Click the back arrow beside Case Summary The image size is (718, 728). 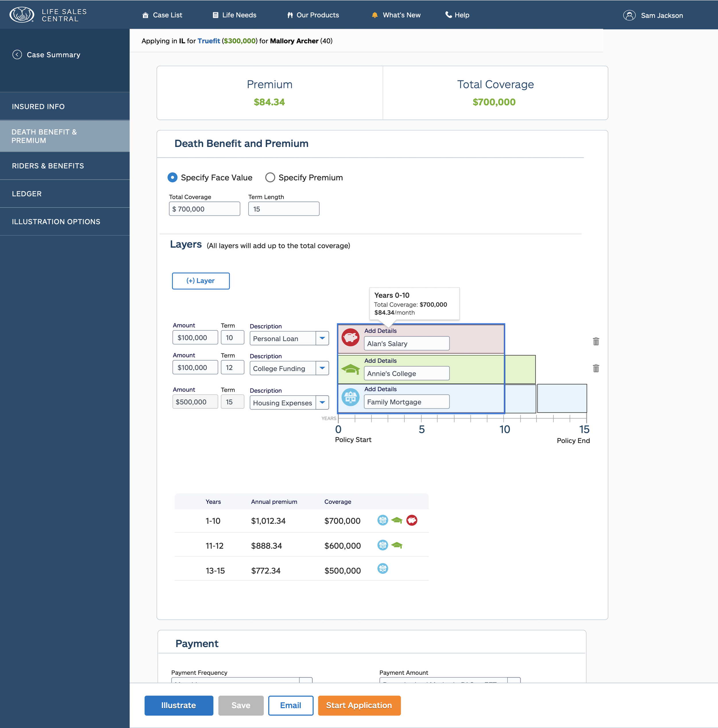(x=17, y=55)
